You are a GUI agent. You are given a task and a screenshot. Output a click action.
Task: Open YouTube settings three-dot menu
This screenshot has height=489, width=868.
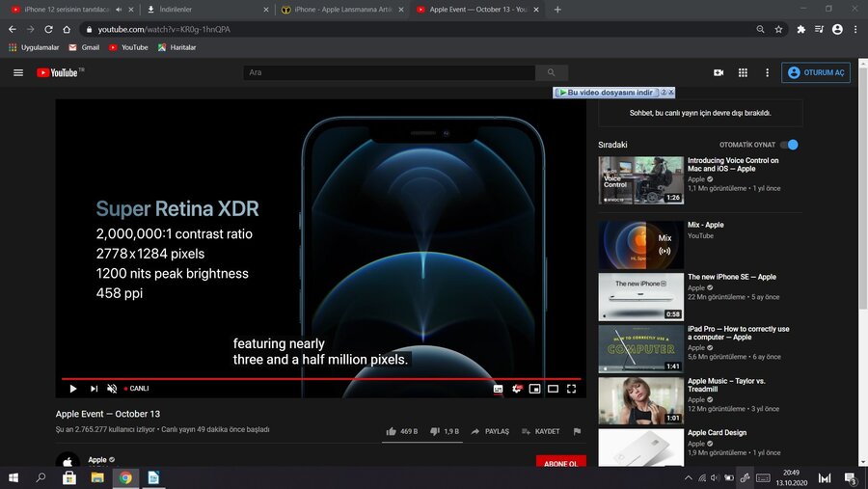pos(768,72)
